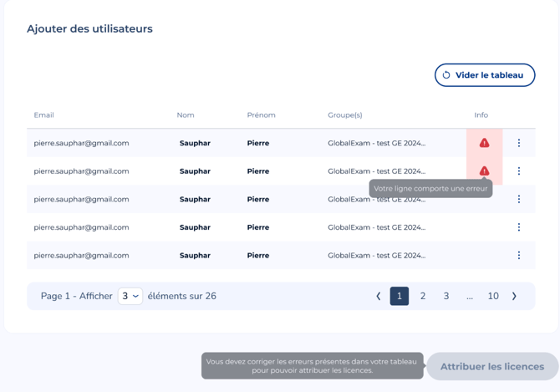Open the three-dot menu for fourth row
Screen dimensions: 560x392
pyautogui.click(x=518, y=227)
